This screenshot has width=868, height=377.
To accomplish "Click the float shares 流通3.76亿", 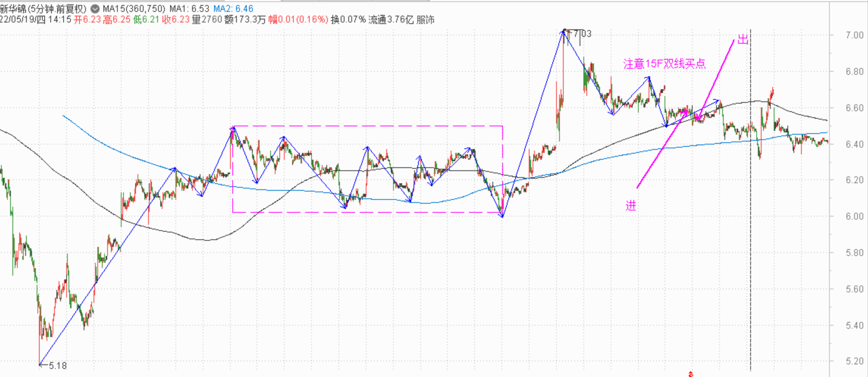I will (x=391, y=20).
